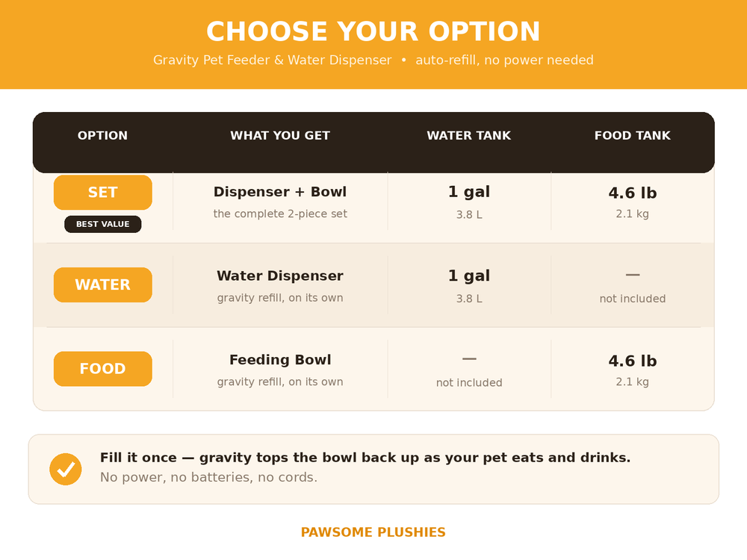Click the Gravity Pet Feeder subtitle text
Screen dimensions: 747x560
373,60
